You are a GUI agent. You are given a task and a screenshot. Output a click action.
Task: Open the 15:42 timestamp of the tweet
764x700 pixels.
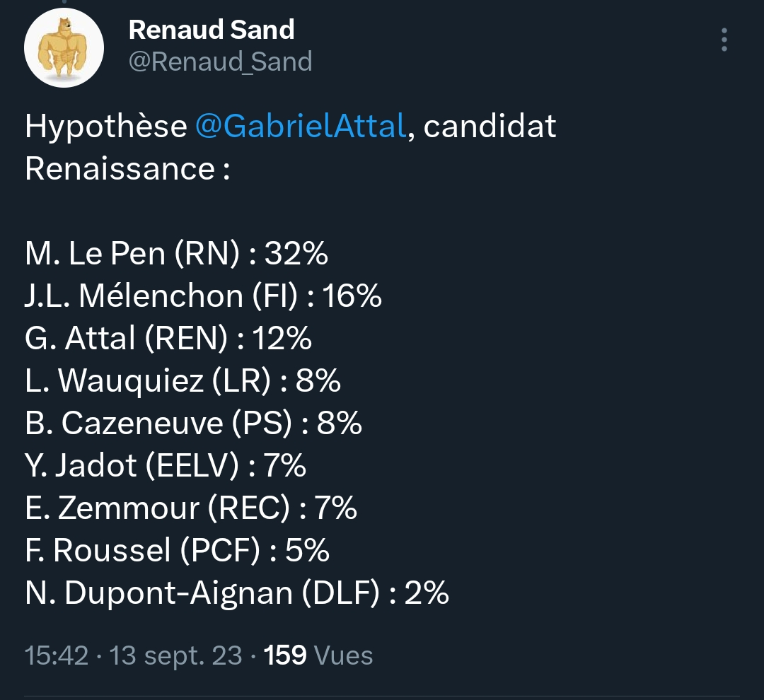57,655
